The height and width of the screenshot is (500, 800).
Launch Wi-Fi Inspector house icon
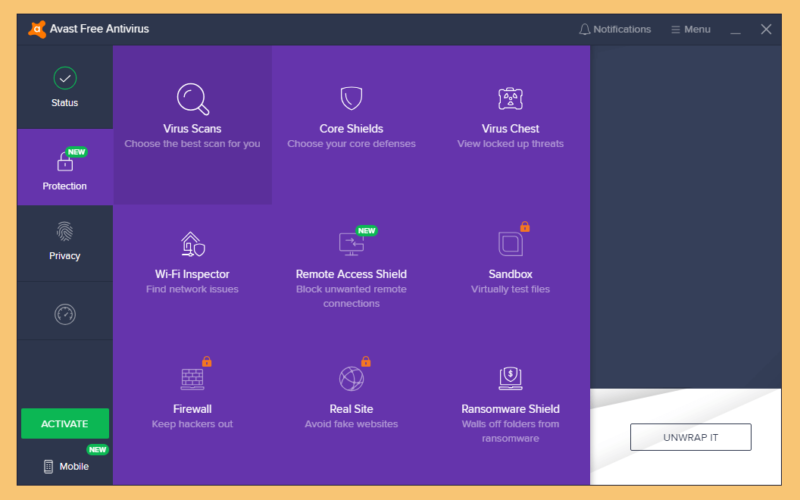pos(193,244)
